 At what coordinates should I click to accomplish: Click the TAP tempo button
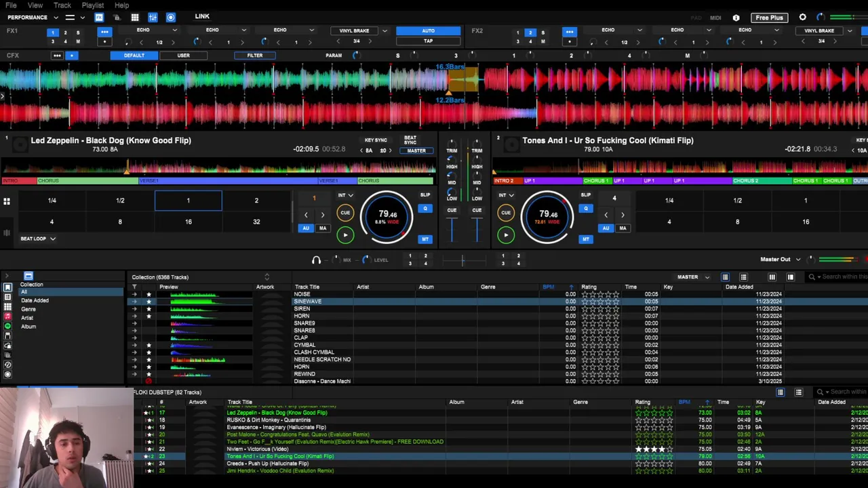[x=428, y=41]
